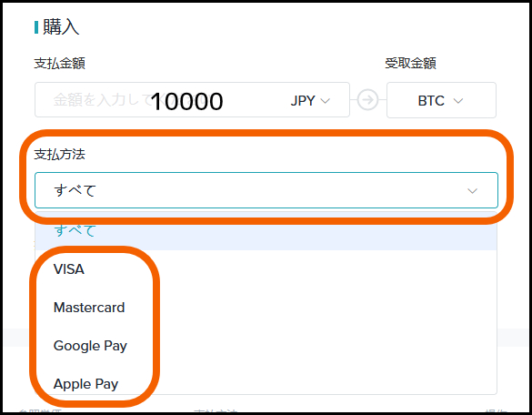Select the highlighted すべて option
The image size is (532, 415).
(x=266, y=231)
